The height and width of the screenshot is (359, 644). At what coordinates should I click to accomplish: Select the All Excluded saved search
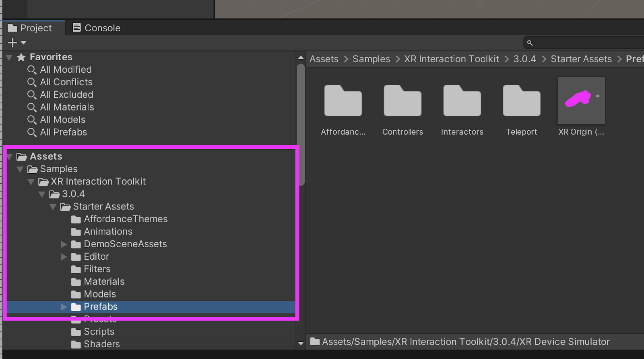pyautogui.click(x=66, y=94)
